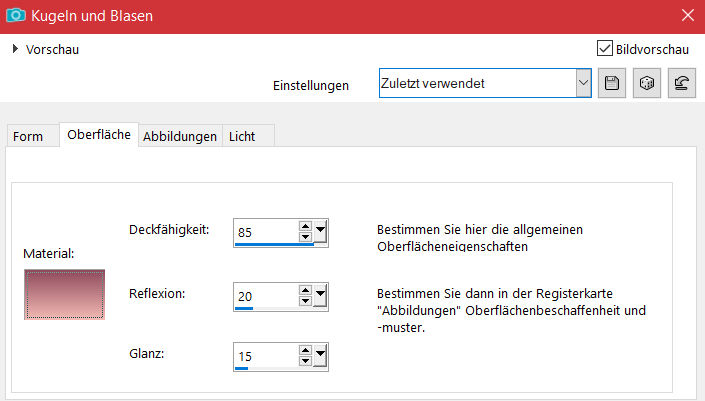Screen dimensions: 705x401
Task: Decrease the Reflexion value with down arrow
Action: tap(305, 301)
